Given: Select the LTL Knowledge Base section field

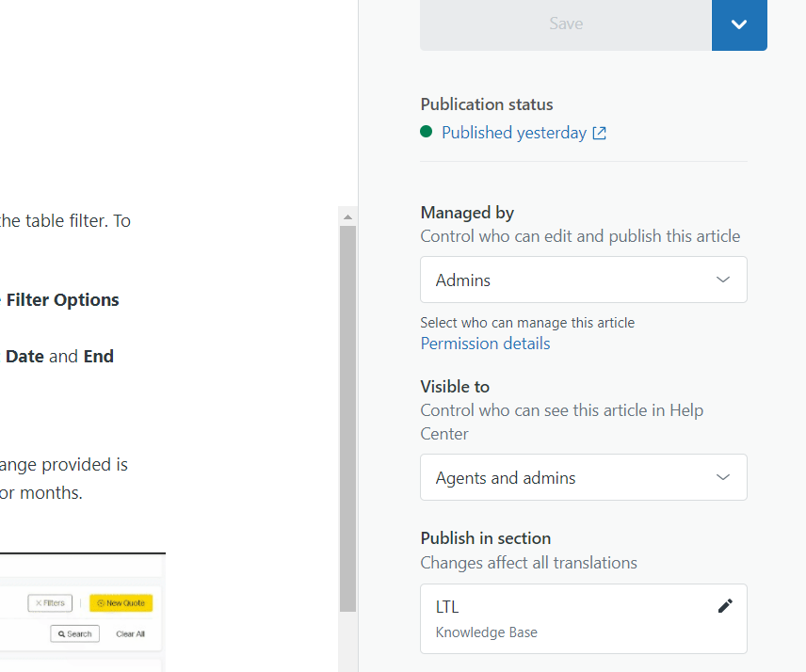Looking at the screenshot, I should coord(565,618).
